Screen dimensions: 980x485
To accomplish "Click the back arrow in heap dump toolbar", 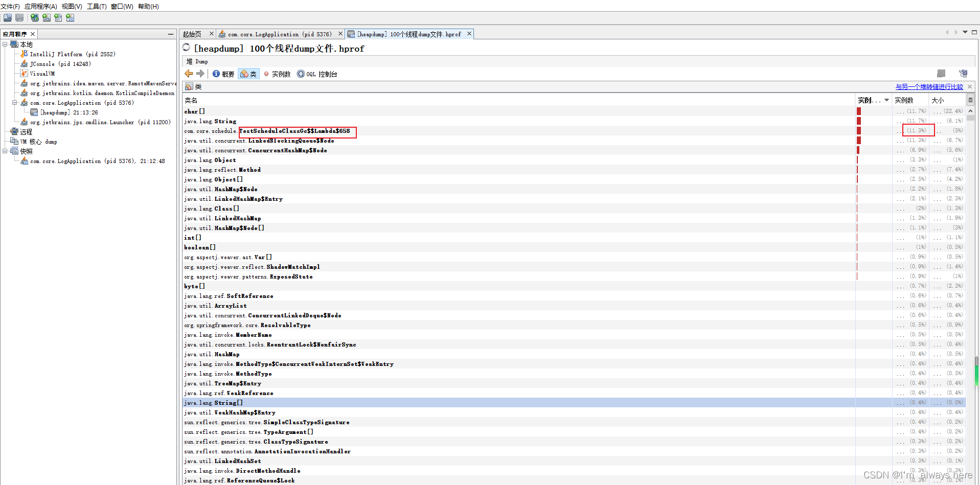I will tap(189, 74).
